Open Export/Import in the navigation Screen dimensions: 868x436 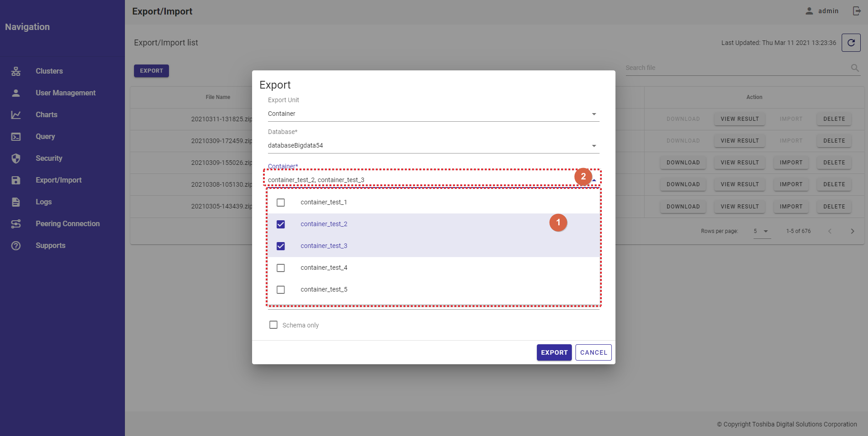pyautogui.click(x=59, y=180)
